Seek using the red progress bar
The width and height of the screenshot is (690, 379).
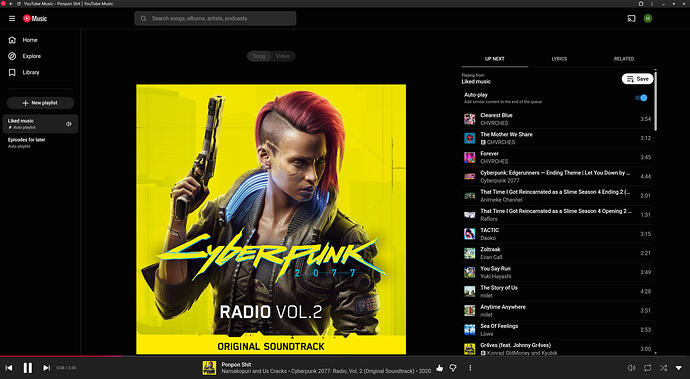tap(345, 356)
